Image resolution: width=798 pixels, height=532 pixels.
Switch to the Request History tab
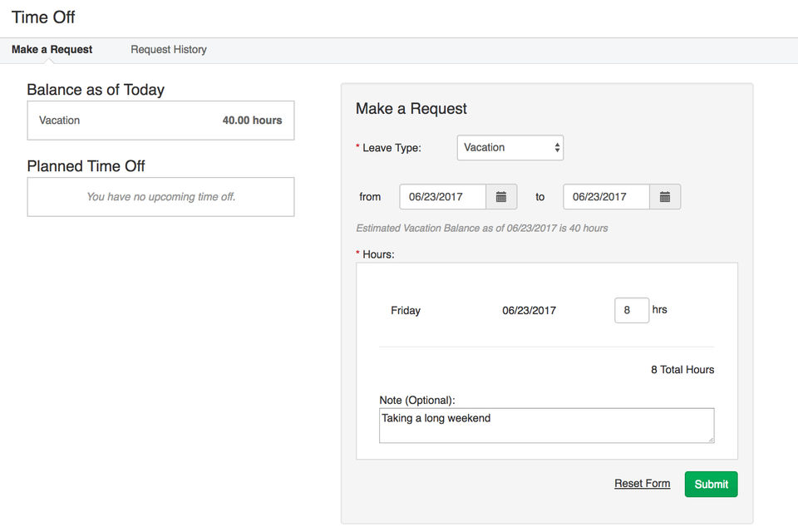tap(169, 50)
